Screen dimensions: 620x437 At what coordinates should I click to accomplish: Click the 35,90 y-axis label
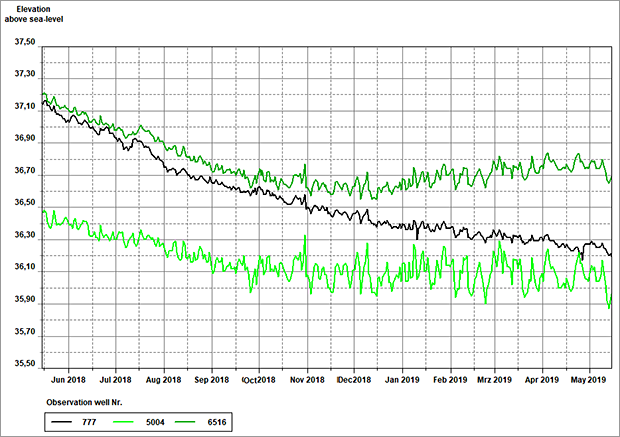coord(25,299)
